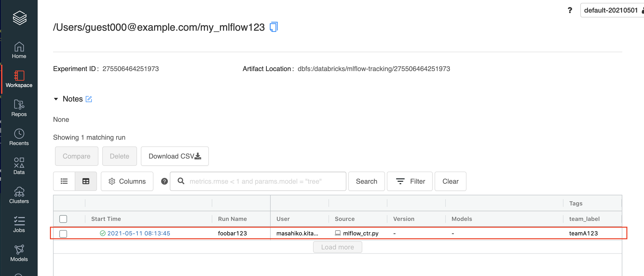Open the Columns selector dropdown
644x276 pixels.
click(x=127, y=181)
